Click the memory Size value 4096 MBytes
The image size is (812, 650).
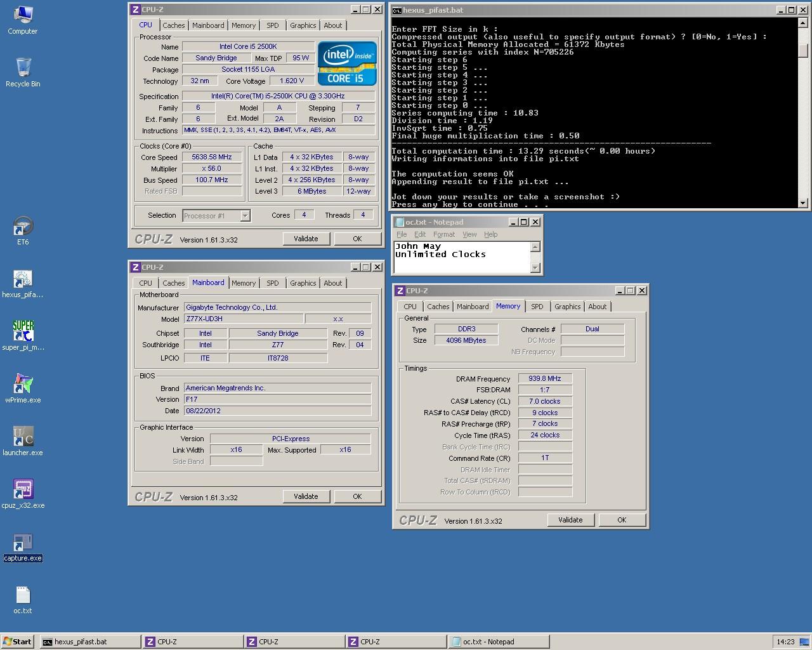click(x=466, y=340)
